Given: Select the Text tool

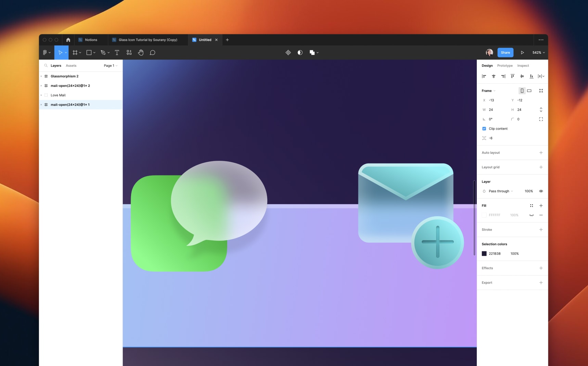Looking at the screenshot, I should pos(117,52).
